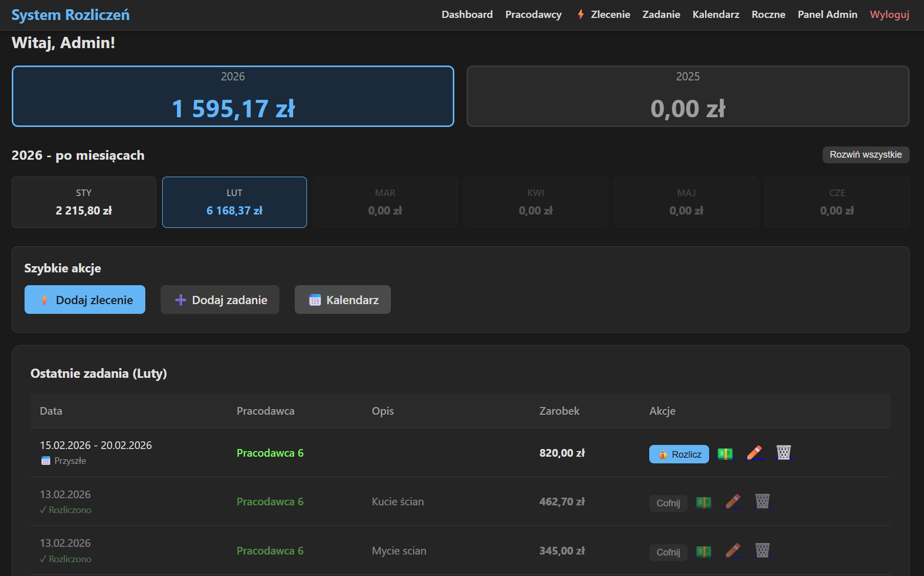This screenshot has height=576, width=924.
Task: Expand the STY month card
Action: (x=84, y=202)
